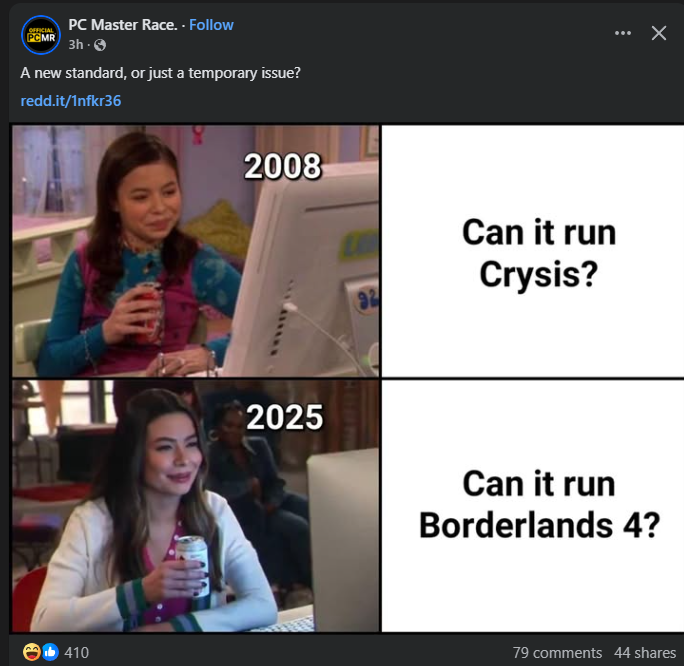
Task: Click the Haha reaction emoji icon
Action: [x=31, y=652]
